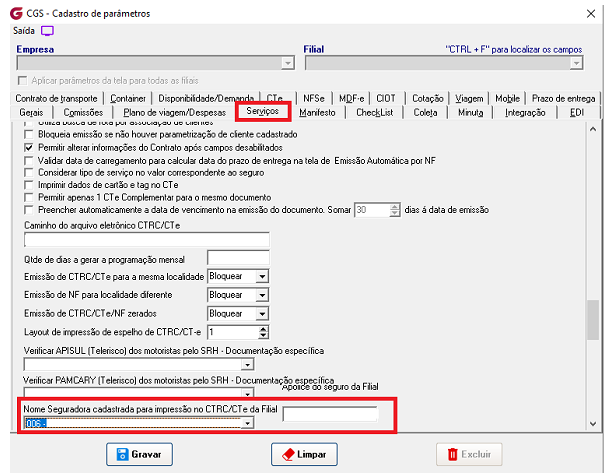Switch to the Contrato de transporte tab

pyautogui.click(x=56, y=99)
